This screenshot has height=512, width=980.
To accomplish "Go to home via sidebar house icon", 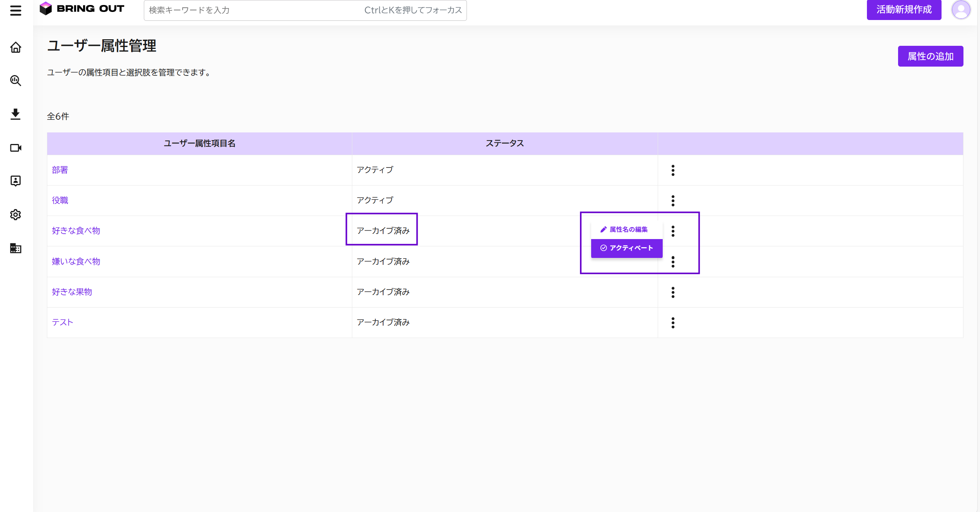I will (x=15, y=47).
